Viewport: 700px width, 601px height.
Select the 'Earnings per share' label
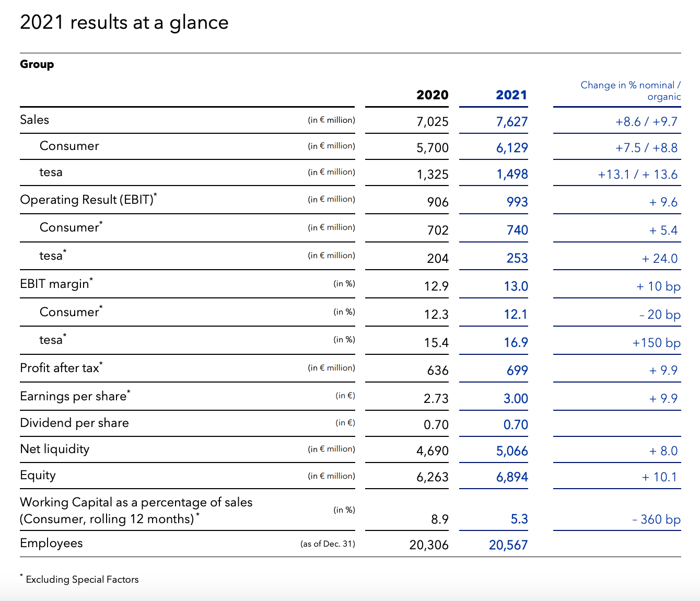click(74, 396)
